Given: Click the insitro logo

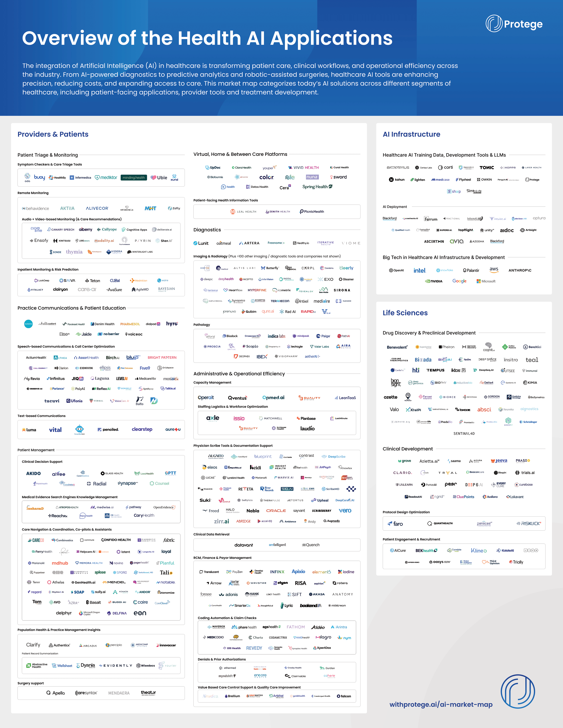Looking at the screenshot, I should (511, 360).
